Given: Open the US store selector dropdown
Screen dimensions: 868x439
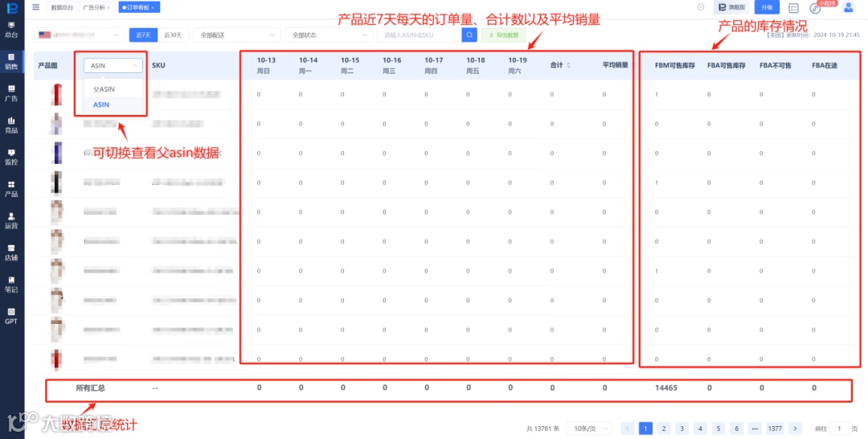Looking at the screenshot, I should pyautogui.click(x=79, y=35).
